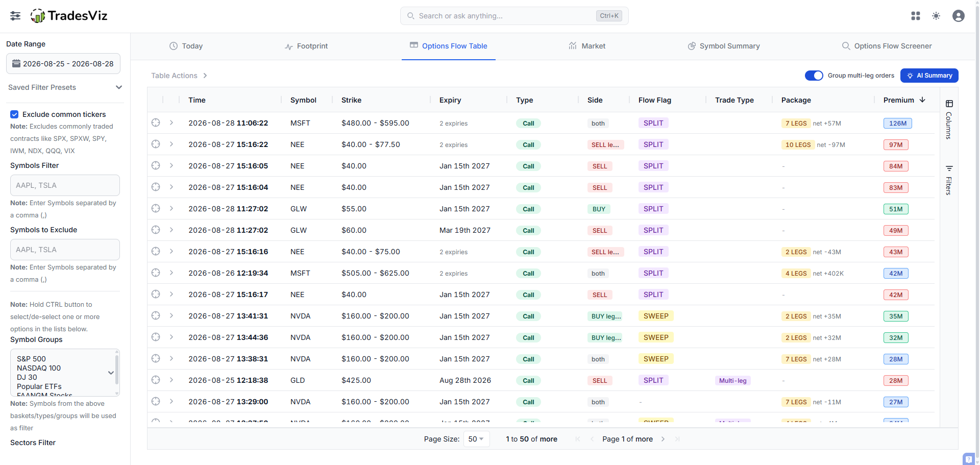Image resolution: width=980 pixels, height=465 pixels.
Task: Open the Columns side panel
Action: 949,120
